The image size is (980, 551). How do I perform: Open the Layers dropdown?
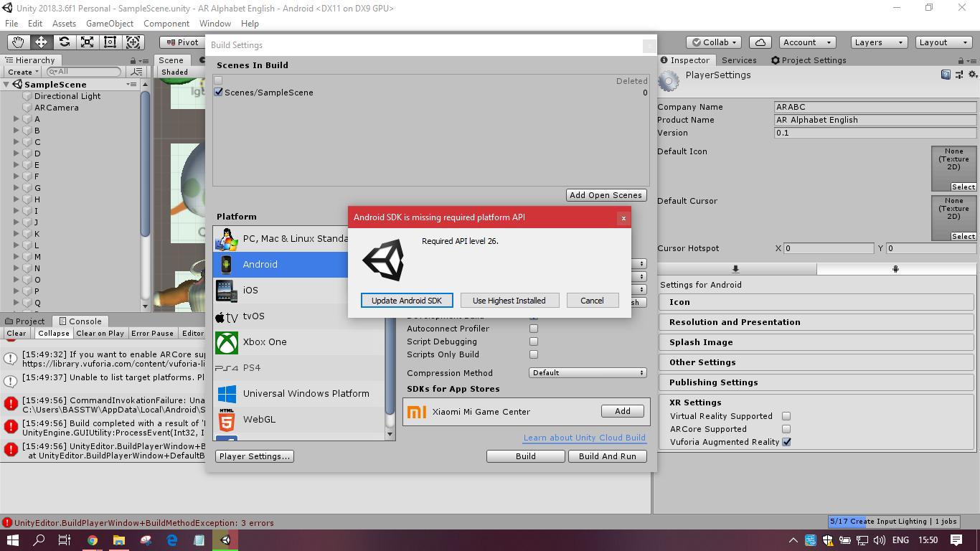pos(879,42)
